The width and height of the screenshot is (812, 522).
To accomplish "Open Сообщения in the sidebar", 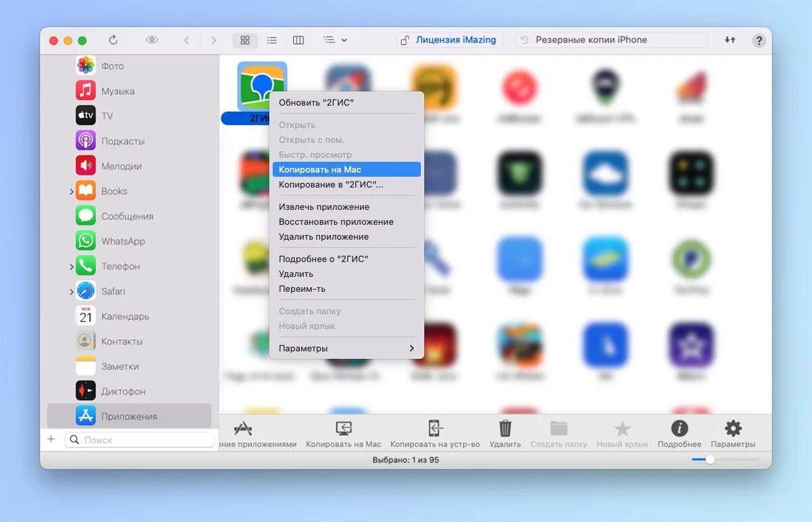I will pyautogui.click(x=129, y=216).
